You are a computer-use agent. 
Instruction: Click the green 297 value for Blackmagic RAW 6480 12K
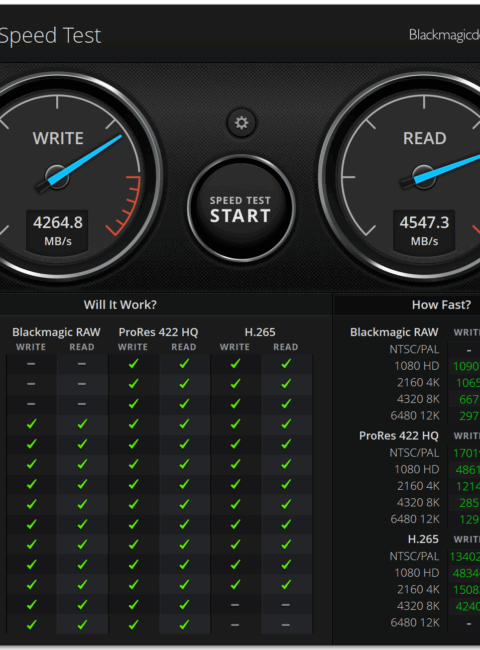click(x=469, y=416)
